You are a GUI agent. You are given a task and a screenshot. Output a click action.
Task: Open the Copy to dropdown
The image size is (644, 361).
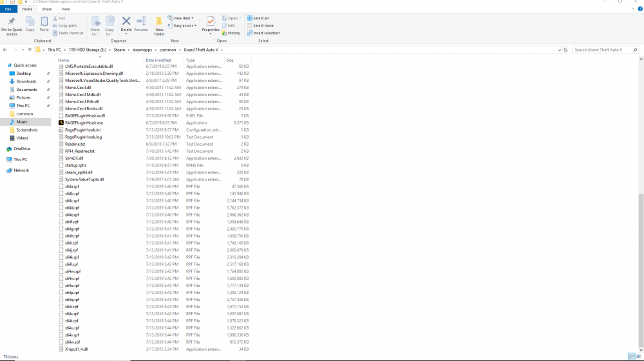pyautogui.click(x=109, y=26)
